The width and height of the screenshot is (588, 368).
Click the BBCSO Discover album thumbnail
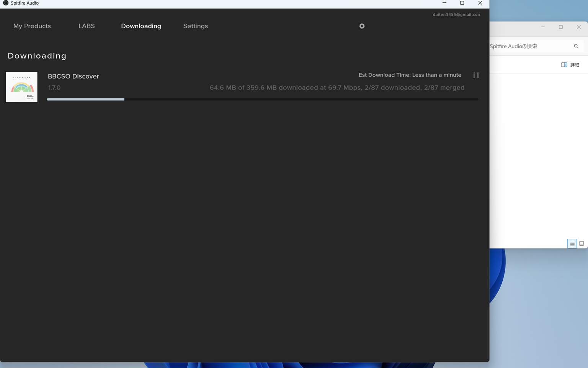click(x=21, y=87)
